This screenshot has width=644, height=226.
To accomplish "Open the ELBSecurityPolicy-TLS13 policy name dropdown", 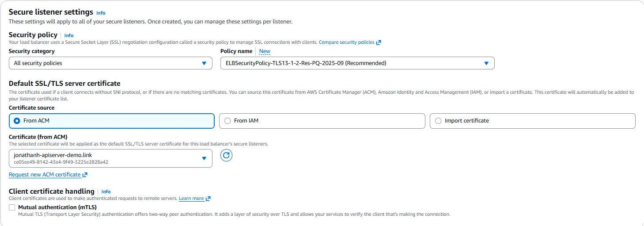I will 357,63.
